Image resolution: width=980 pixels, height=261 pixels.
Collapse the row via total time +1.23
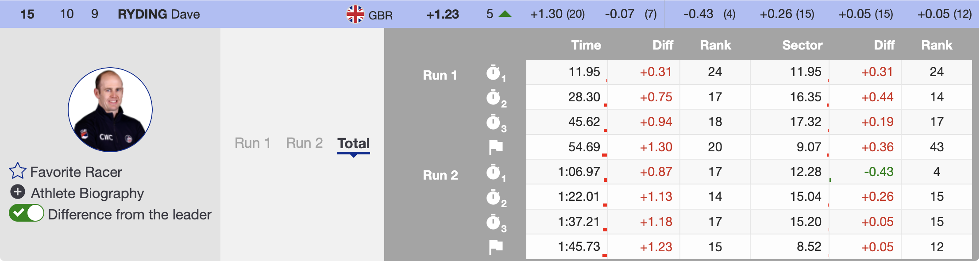(x=443, y=14)
